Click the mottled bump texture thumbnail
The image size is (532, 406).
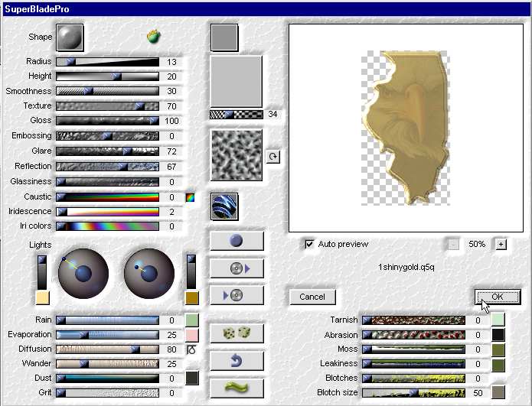coord(237,155)
